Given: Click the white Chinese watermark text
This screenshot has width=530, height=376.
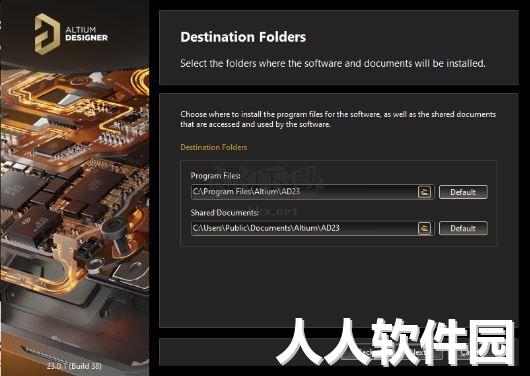Looking at the screenshot, I should pyautogui.click(x=395, y=342).
